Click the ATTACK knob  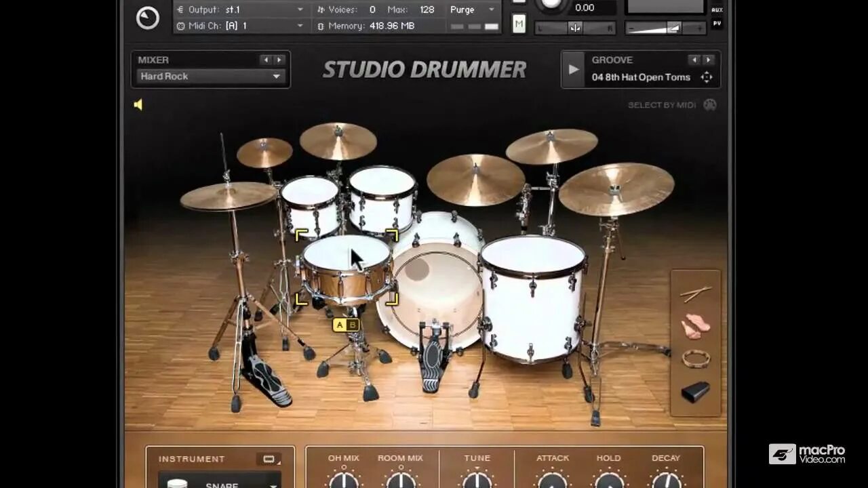553,480
